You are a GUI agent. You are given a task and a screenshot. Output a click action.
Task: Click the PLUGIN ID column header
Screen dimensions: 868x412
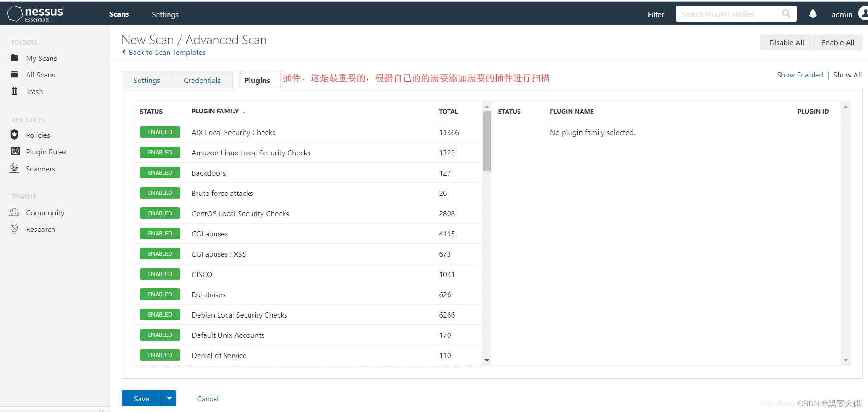[813, 112]
